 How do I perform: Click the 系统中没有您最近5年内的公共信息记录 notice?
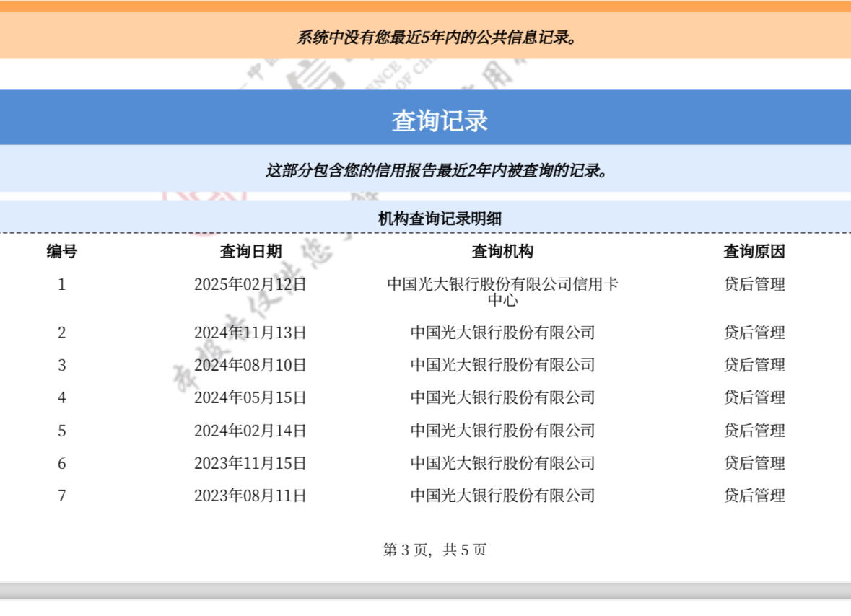click(437, 38)
